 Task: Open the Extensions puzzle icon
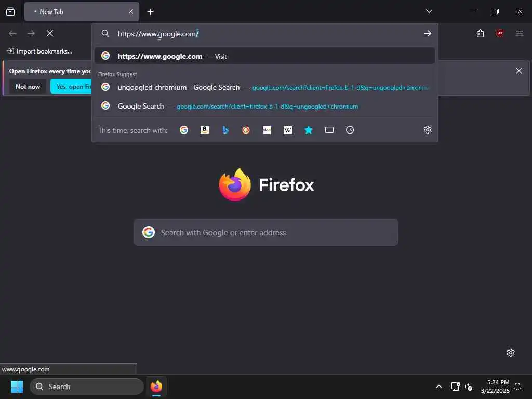point(480,33)
